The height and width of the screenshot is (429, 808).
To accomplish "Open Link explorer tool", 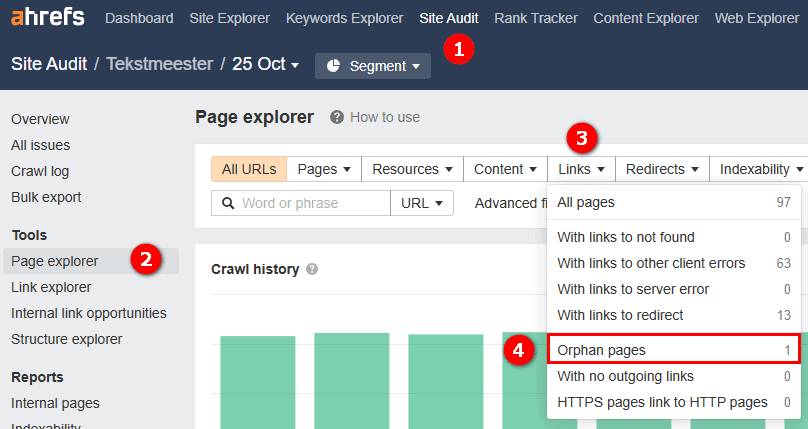I will click(x=51, y=287).
